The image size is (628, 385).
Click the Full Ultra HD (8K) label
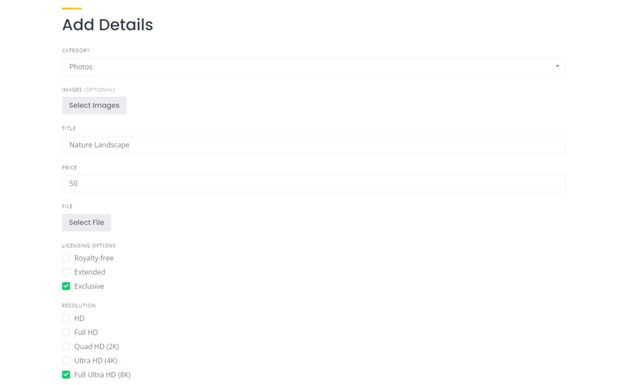point(103,375)
